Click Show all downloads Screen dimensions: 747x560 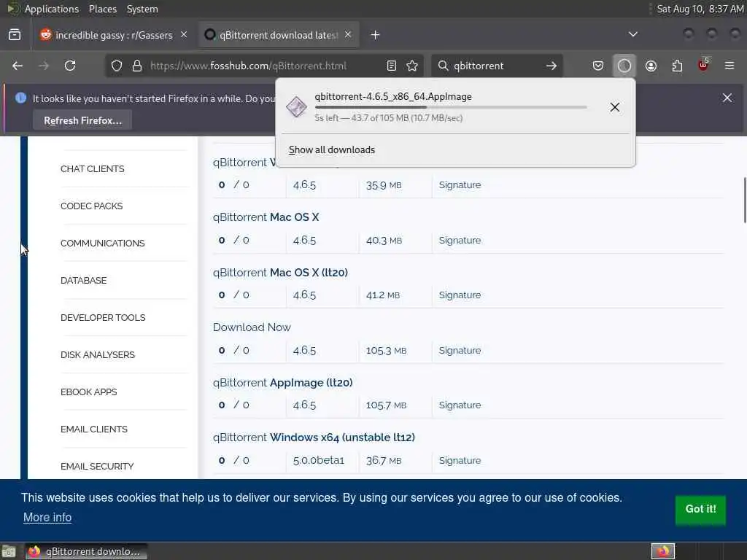point(332,150)
